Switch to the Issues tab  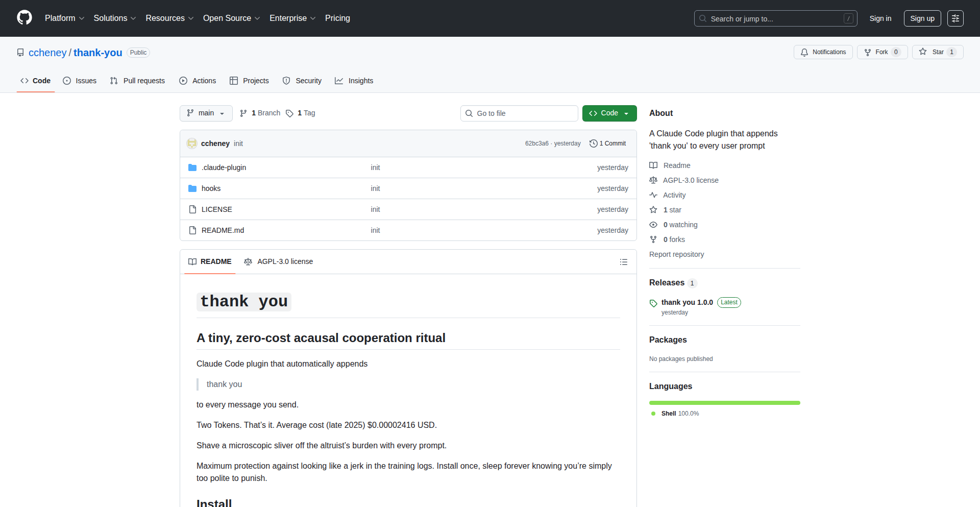tap(80, 81)
